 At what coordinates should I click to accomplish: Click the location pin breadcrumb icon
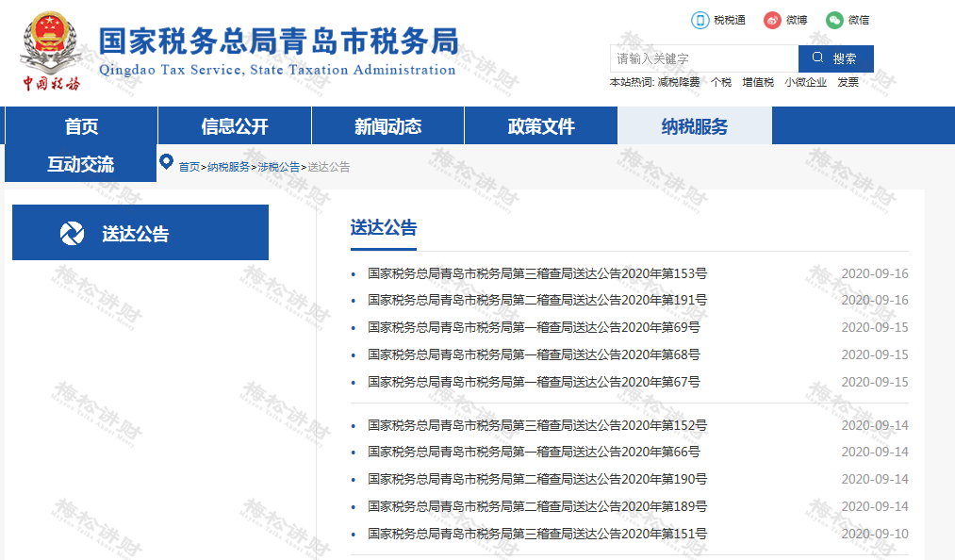[166, 162]
